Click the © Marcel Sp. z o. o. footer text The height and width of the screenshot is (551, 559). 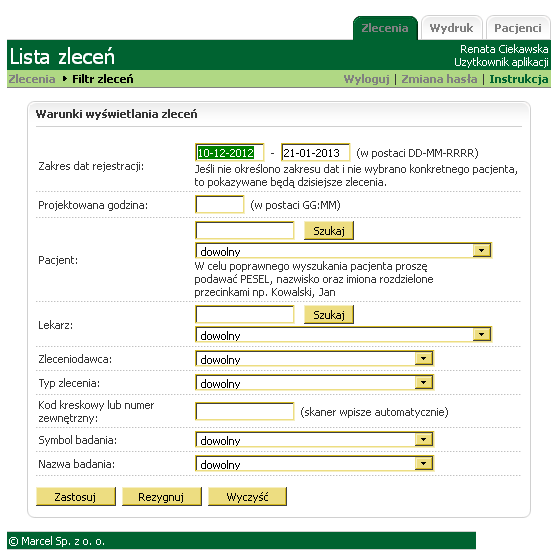point(56,541)
